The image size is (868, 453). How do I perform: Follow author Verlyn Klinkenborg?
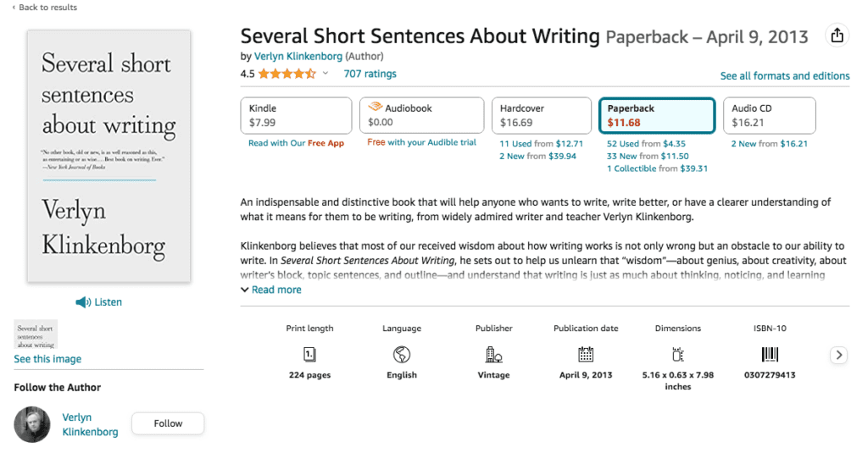[x=168, y=423]
